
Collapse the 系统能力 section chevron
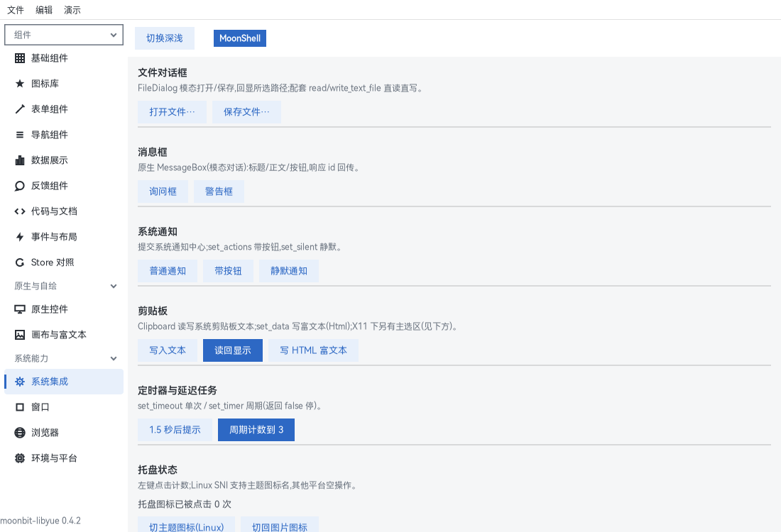pos(114,358)
